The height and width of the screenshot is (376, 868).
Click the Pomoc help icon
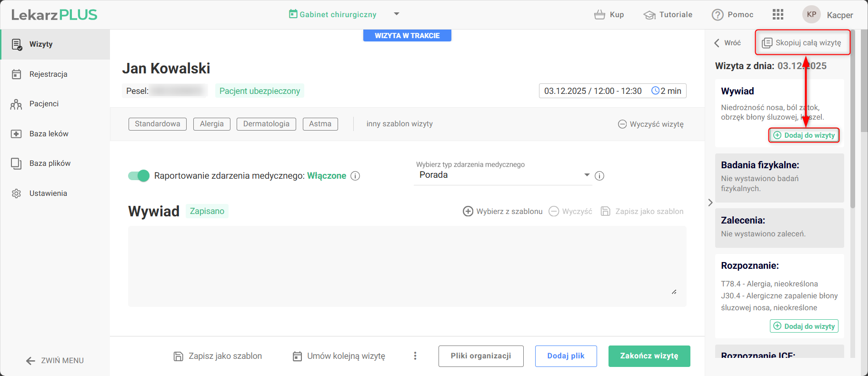[x=718, y=15]
